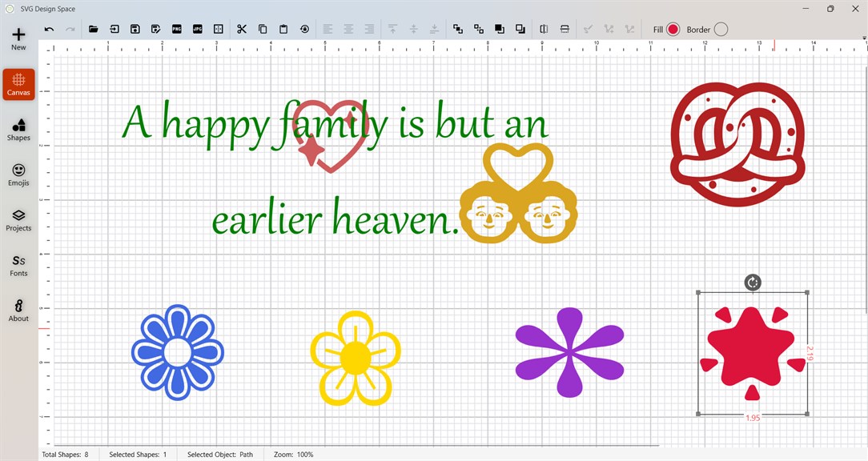Open the red Fill color picker
This screenshot has height=461, width=868.
673,30
